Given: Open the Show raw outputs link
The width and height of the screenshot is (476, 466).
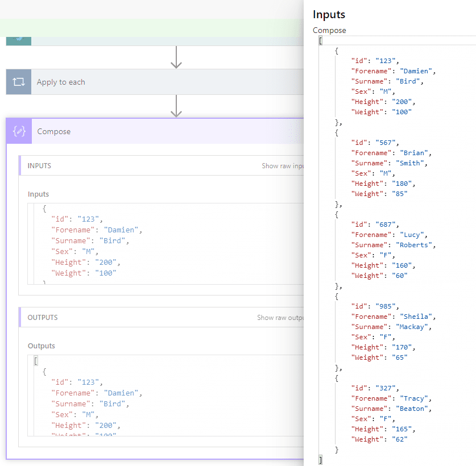Looking at the screenshot, I should pos(280,318).
